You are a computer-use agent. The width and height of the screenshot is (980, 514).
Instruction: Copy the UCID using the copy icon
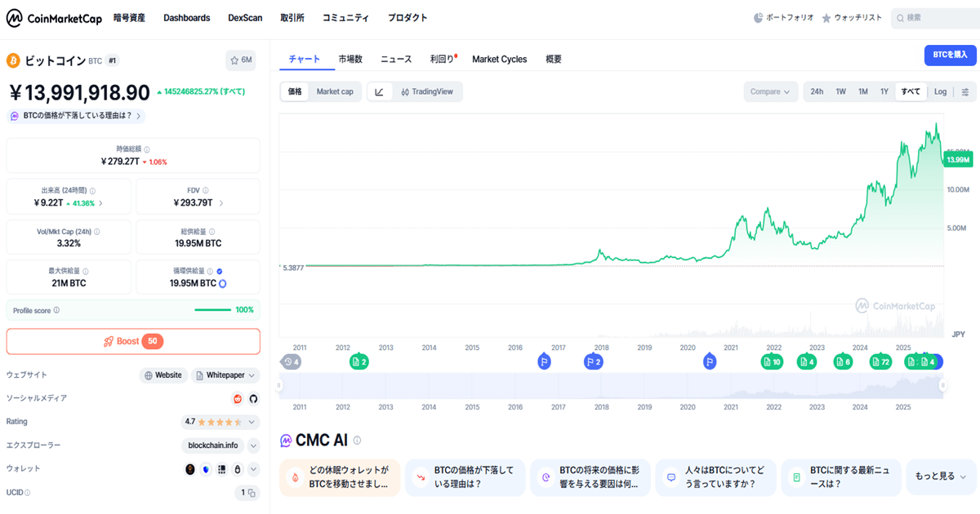[252, 493]
